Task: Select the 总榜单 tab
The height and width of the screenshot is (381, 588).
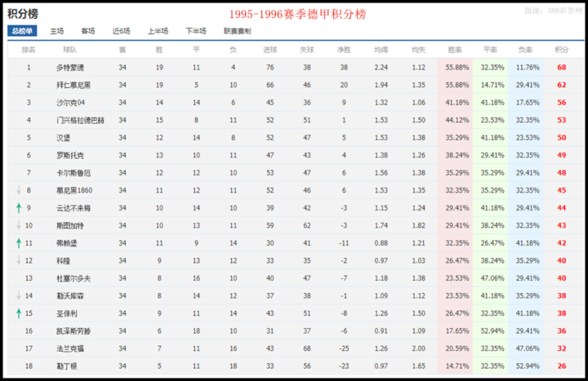Action: coord(22,31)
